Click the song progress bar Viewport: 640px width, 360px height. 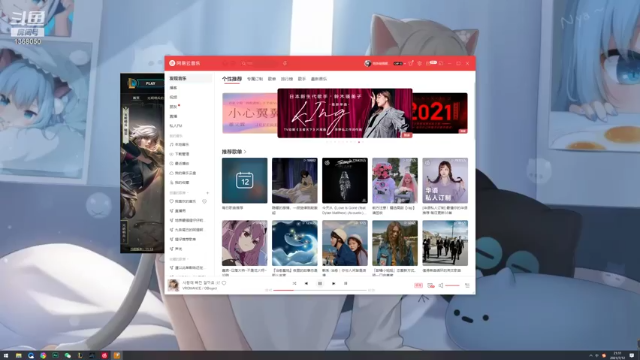[320, 290]
